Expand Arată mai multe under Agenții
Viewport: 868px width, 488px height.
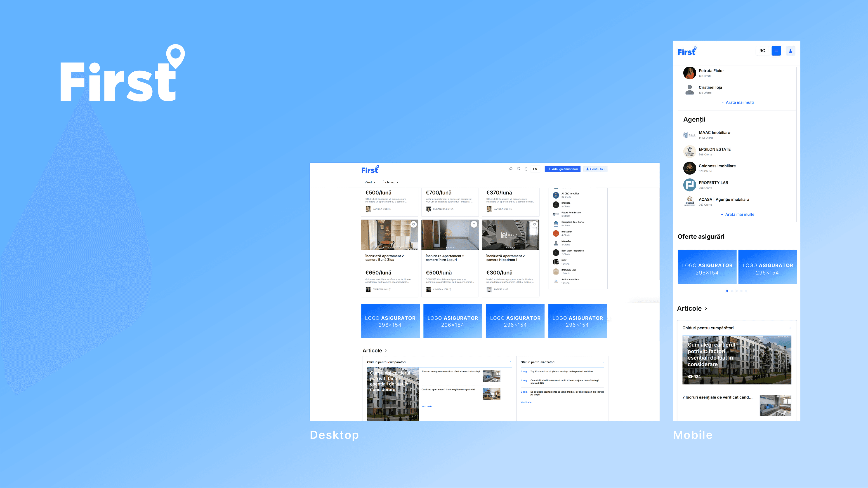point(737,215)
